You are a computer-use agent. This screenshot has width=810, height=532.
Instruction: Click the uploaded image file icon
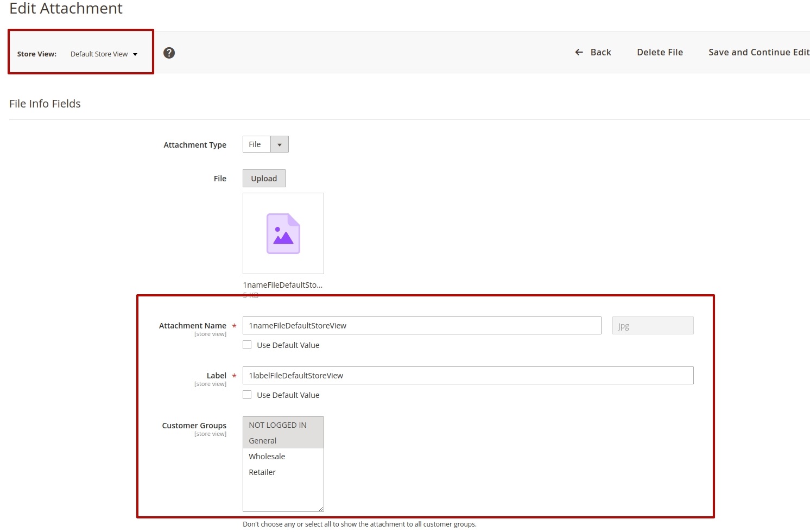point(283,233)
